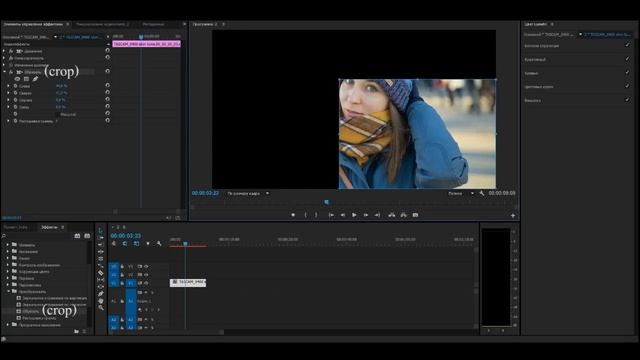Viewport: 640px width, 360px height.
Task: Toggle animation stopwatch for Edge Feather
Action: (x=16, y=121)
